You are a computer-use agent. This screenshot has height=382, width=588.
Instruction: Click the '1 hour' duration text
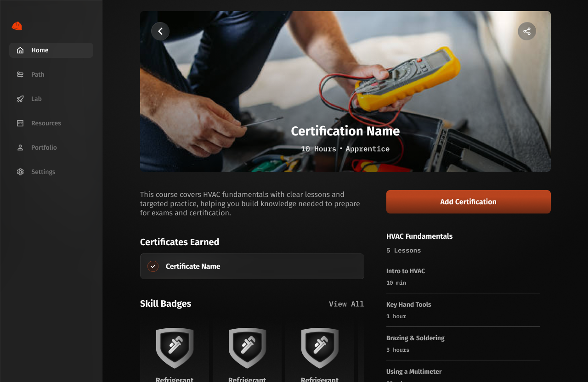pyautogui.click(x=396, y=316)
